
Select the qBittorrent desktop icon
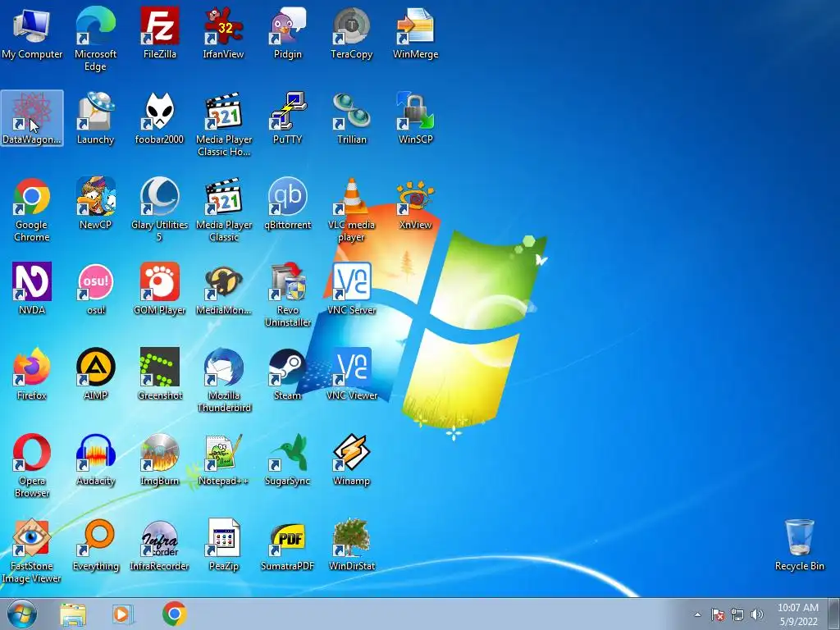tap(288, 203)
